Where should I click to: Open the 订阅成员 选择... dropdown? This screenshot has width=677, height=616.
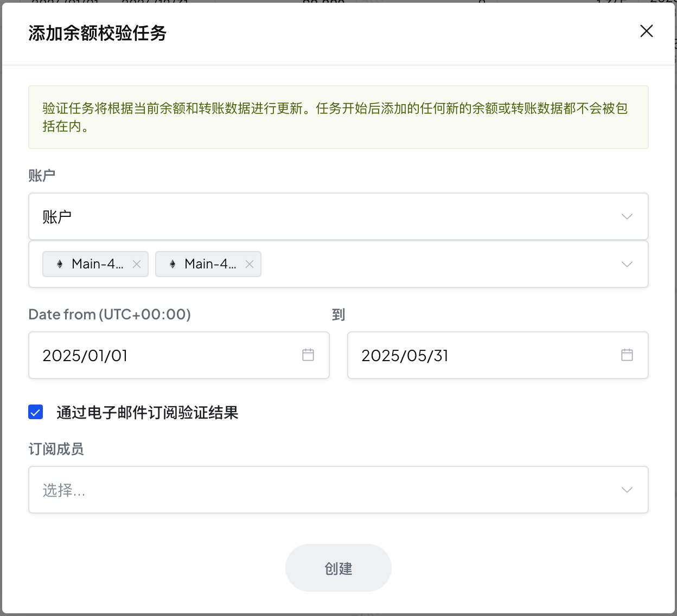tap(325, 490)
